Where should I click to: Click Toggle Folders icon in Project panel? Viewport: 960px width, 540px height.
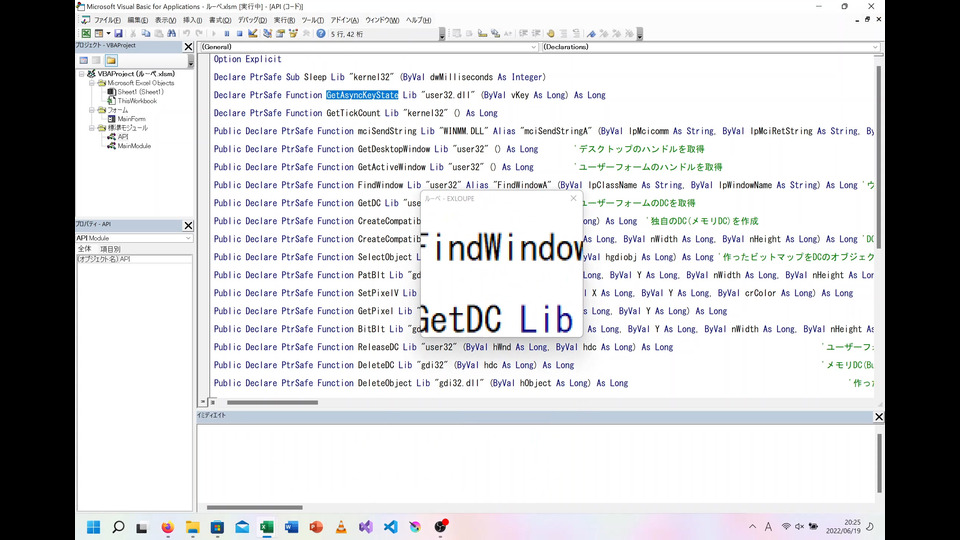point(111,60)
